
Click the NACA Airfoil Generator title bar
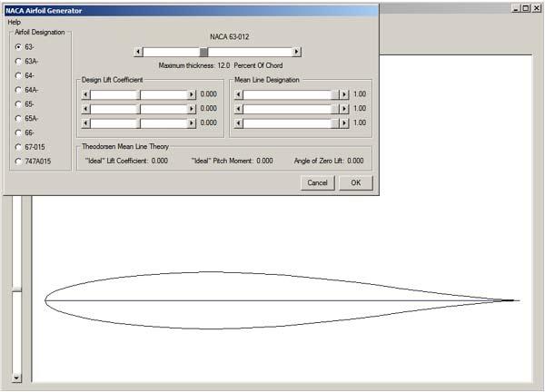point(191,11)
